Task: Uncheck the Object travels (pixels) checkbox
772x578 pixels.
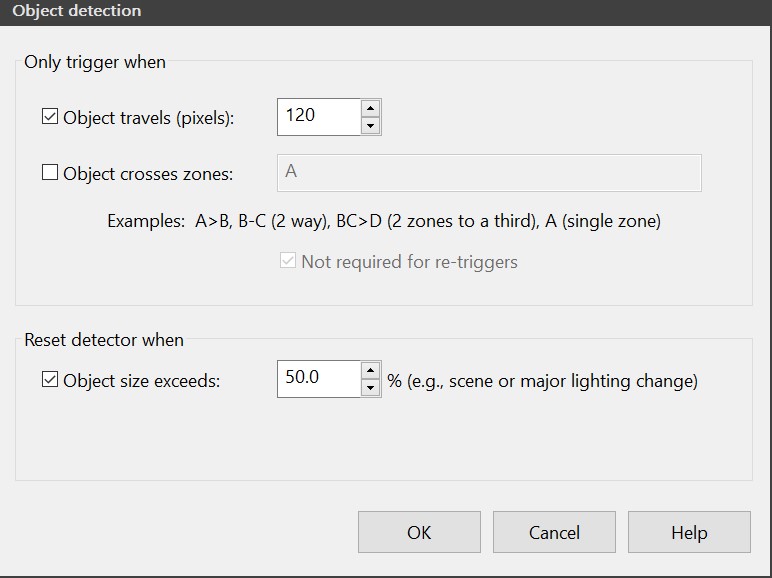Action: tap(50, 117)
